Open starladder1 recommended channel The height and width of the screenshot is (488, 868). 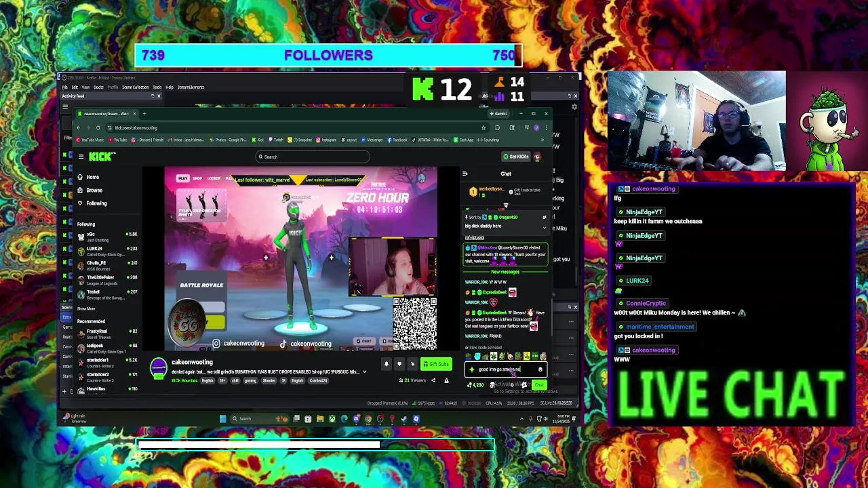click(107, 363)
